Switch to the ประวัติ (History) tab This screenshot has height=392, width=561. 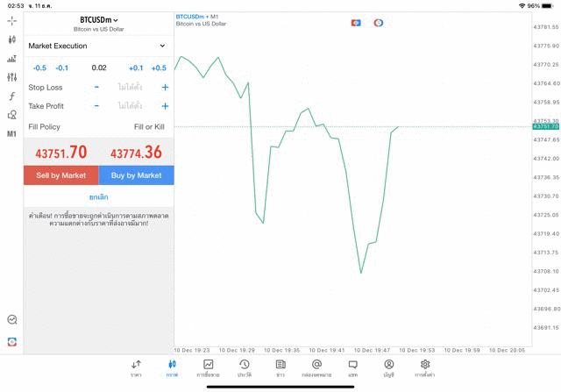[244, 367]
